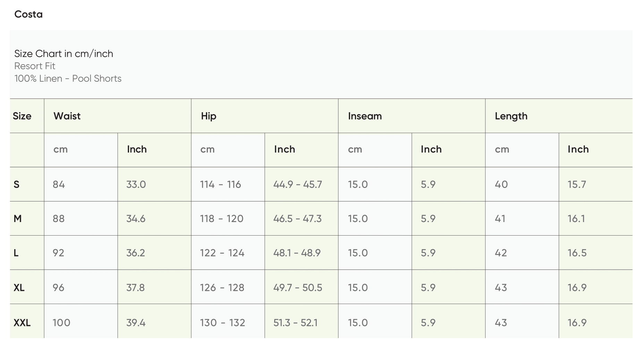644x344 pixels.
Task: Select the Length column header
Action: point(511,116)
